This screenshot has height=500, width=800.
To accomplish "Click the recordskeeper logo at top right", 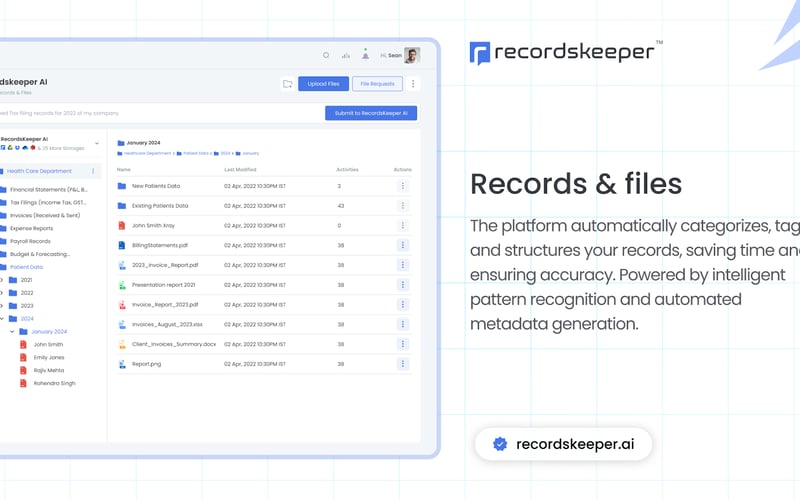I will tap(566, 52).
